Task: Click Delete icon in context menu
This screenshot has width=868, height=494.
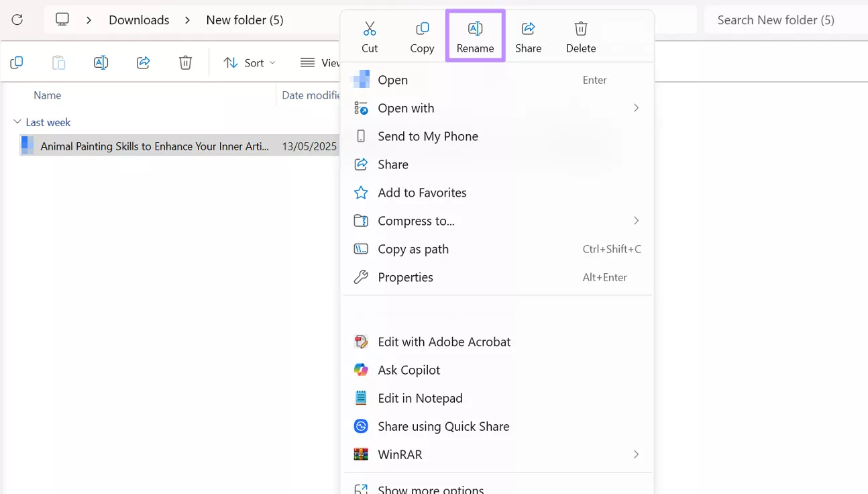Action: [x=581, y=36]
